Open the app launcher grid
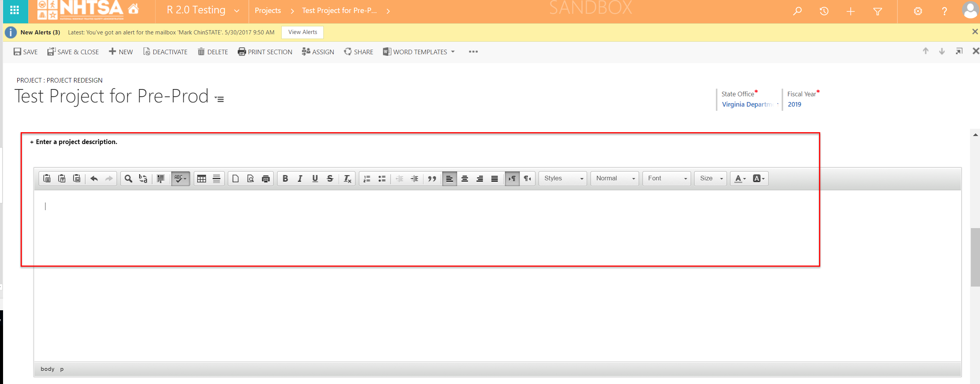 point(15,10)
